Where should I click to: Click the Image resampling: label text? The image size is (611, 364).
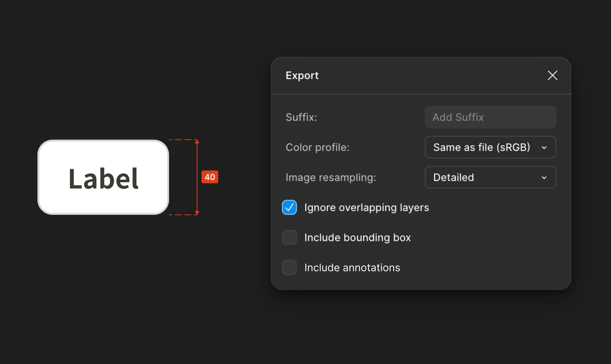coord(331,178)
